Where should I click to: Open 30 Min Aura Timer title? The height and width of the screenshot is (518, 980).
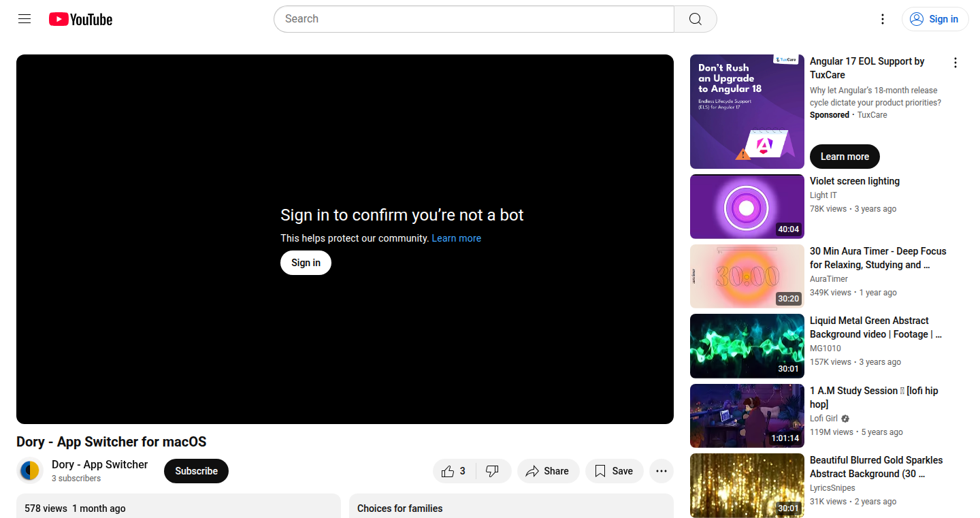878,258
